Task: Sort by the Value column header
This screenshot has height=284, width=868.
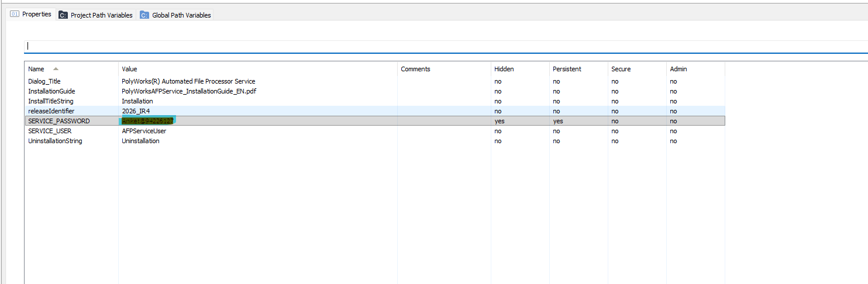Action: click(258, 69)
